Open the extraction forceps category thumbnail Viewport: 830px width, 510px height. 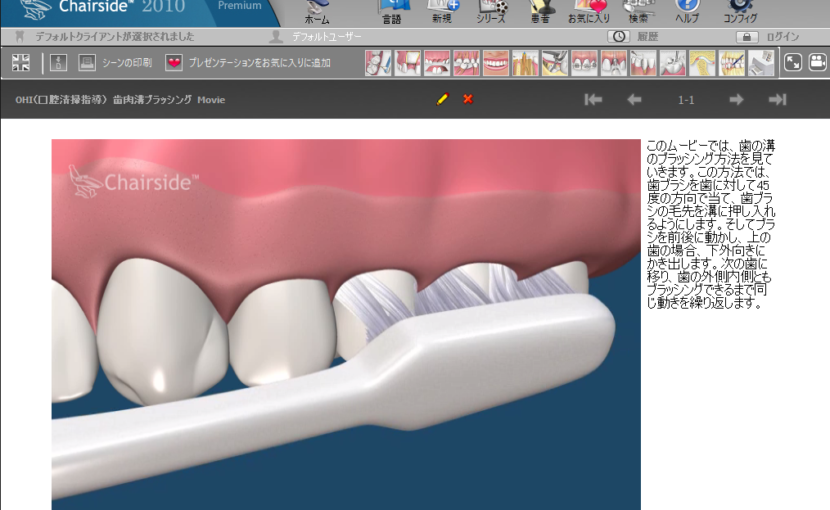[x=555, y=63]
